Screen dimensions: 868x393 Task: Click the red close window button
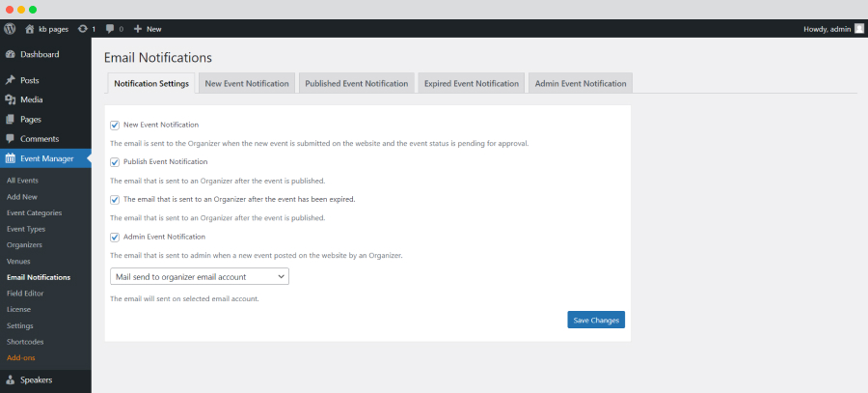tap(10, 10)
